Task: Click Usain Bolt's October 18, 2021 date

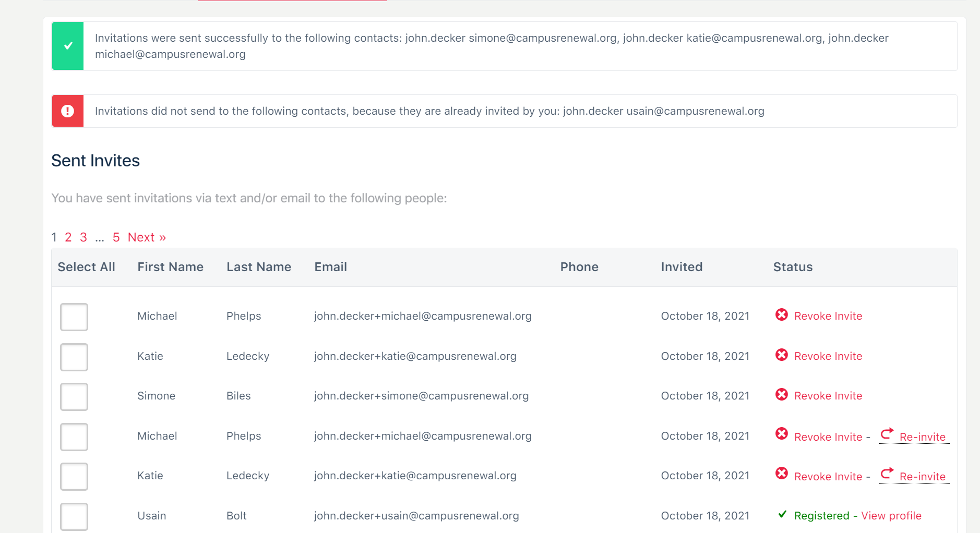Action: [x=705, y=516]
